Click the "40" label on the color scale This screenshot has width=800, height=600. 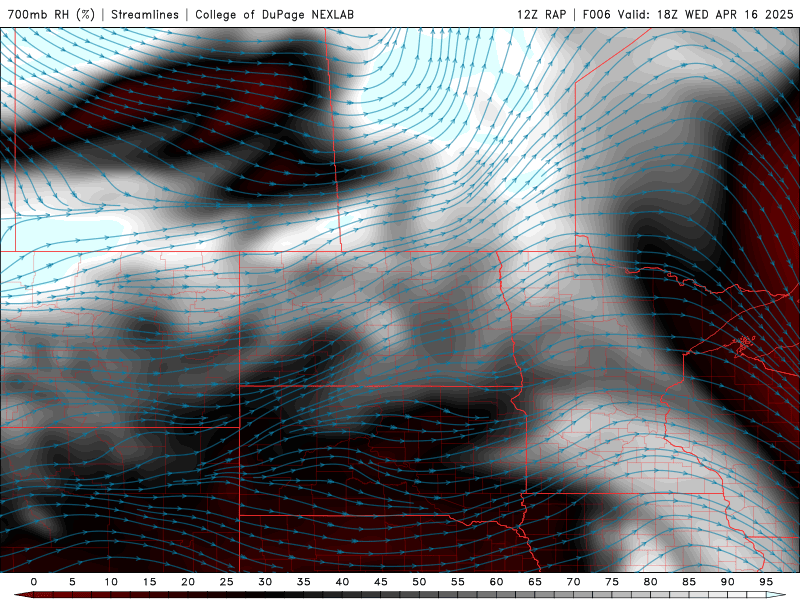click(342, 582)
